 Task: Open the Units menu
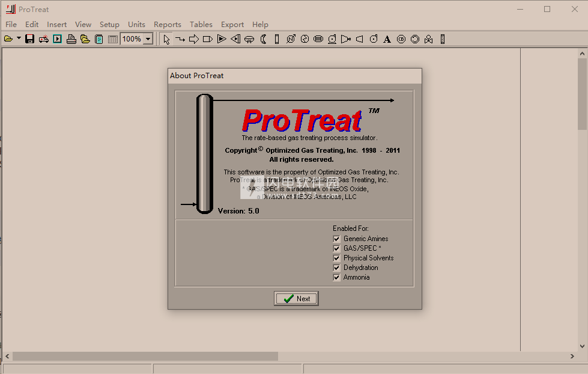tap(136, 25)
